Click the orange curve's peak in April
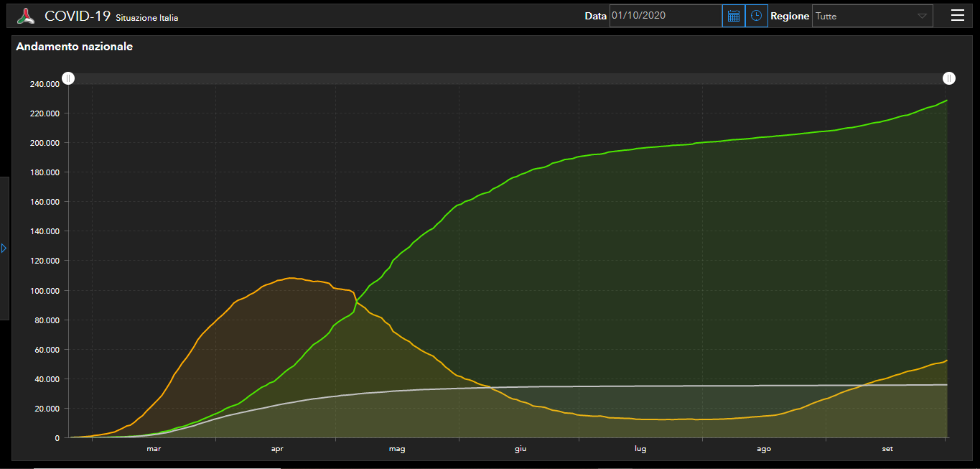The width and height of the screenshot is (980, 469). coord(291,278)
